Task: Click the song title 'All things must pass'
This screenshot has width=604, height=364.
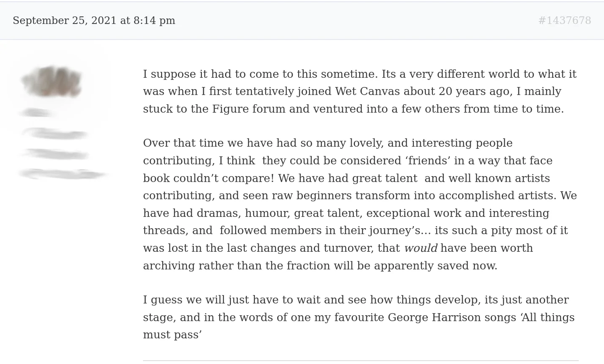Action: tap(547, 317)
